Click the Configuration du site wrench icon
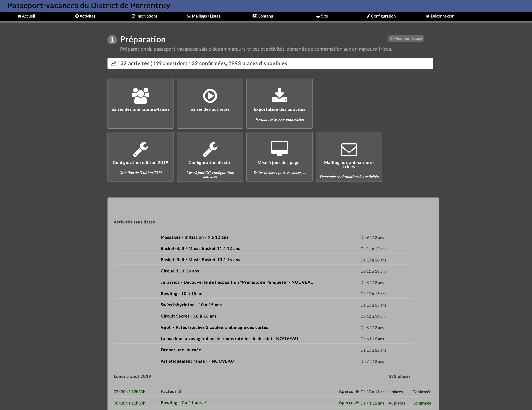This screenshot has height=410, width=532. pyautogui.click(x=210, y=149)
